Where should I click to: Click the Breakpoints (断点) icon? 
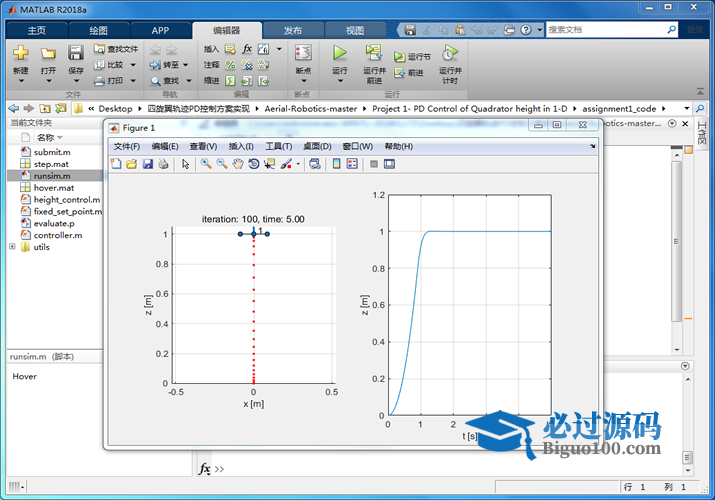303,53
